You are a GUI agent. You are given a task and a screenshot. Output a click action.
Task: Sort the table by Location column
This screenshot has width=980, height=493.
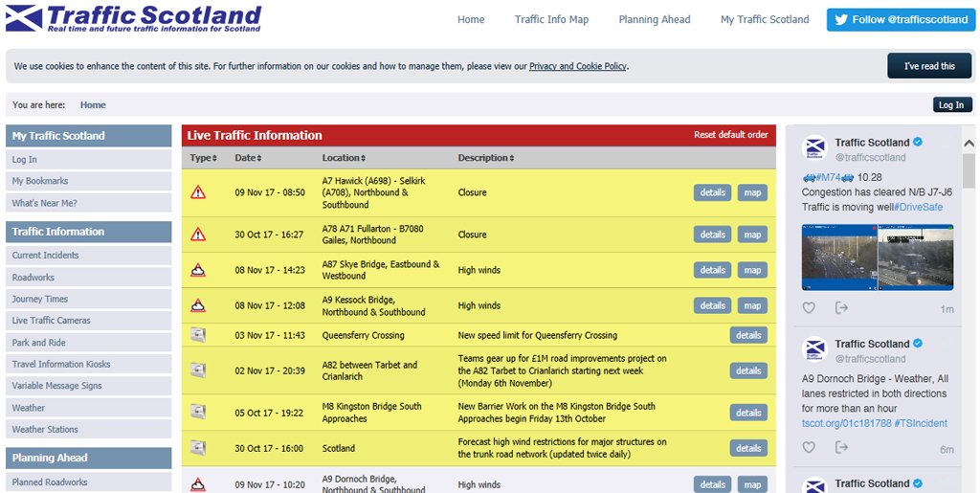344,158
